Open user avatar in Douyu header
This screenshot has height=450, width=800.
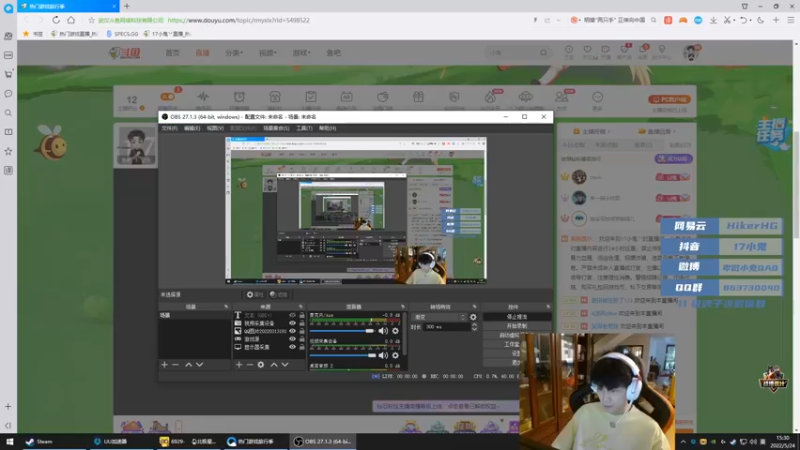(x=691, y=53)
